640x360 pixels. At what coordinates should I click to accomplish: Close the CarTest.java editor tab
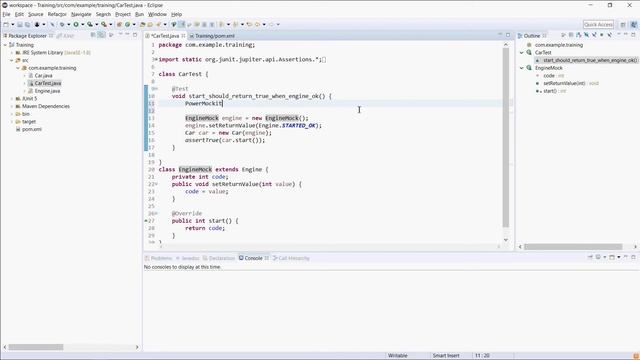(x=183, y=36)
